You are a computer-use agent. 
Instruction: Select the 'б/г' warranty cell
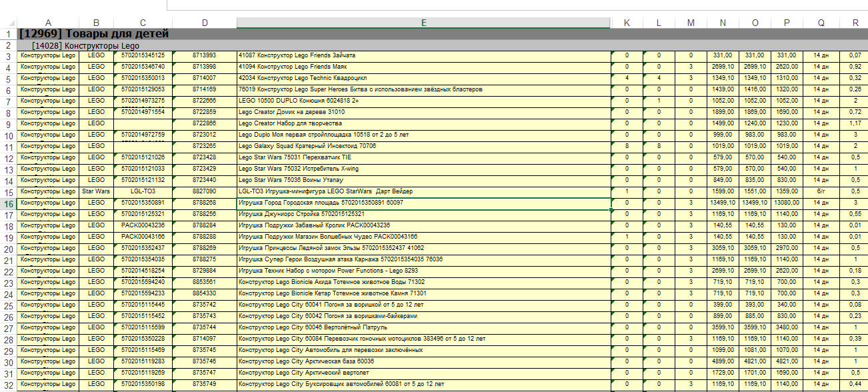(821, 191)
